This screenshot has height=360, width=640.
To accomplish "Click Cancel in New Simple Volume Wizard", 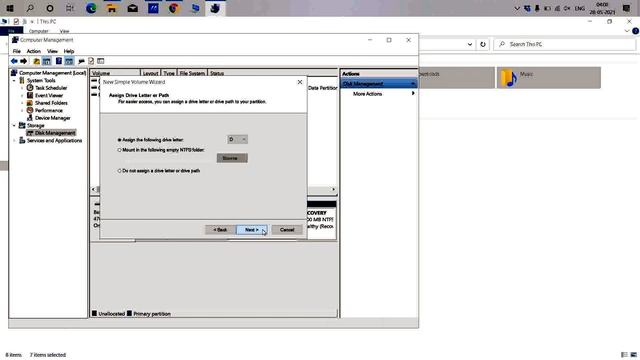I will tap(287, 230).
